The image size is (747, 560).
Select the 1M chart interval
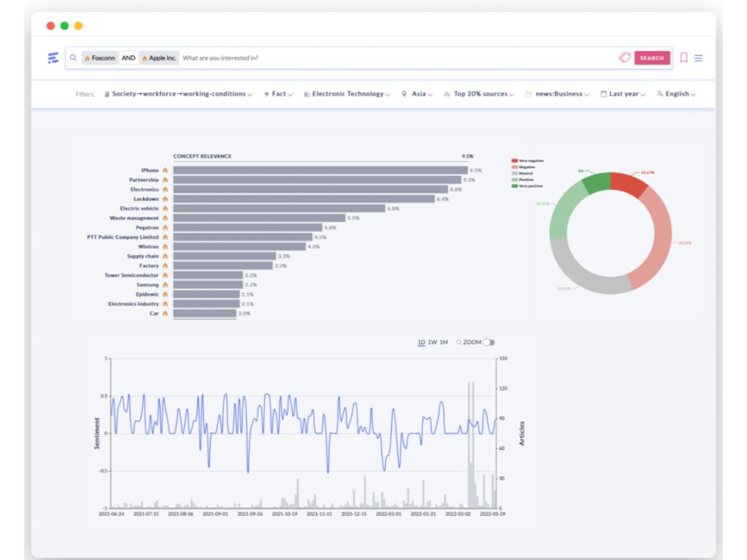coord(443,342)
